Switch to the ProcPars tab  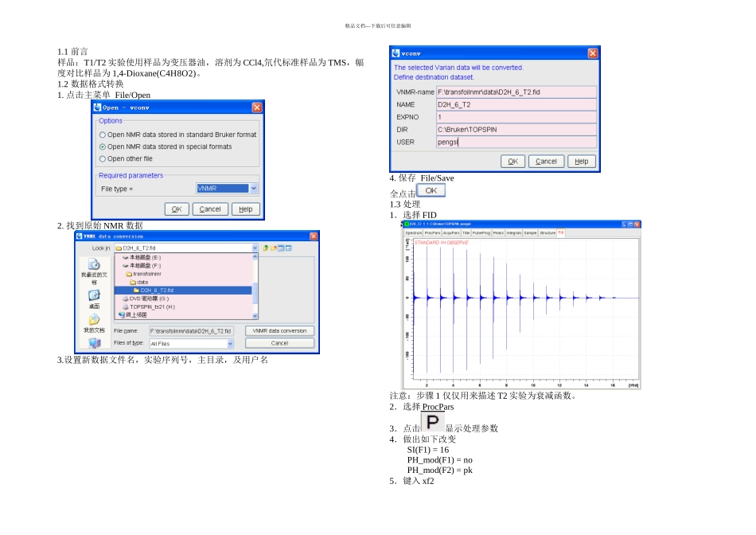(432, 232)
